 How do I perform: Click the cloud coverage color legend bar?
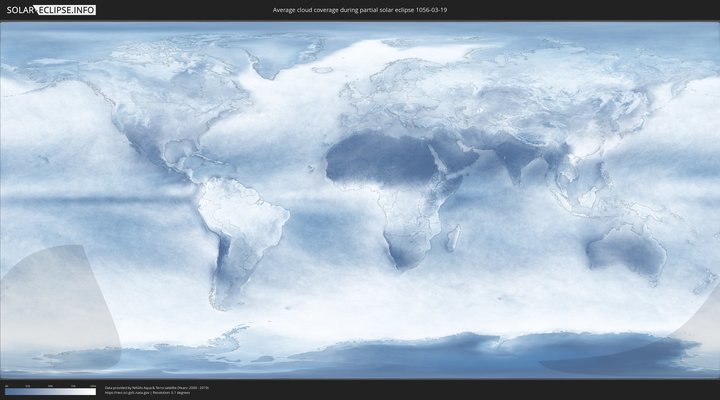[x=50, y=392]
